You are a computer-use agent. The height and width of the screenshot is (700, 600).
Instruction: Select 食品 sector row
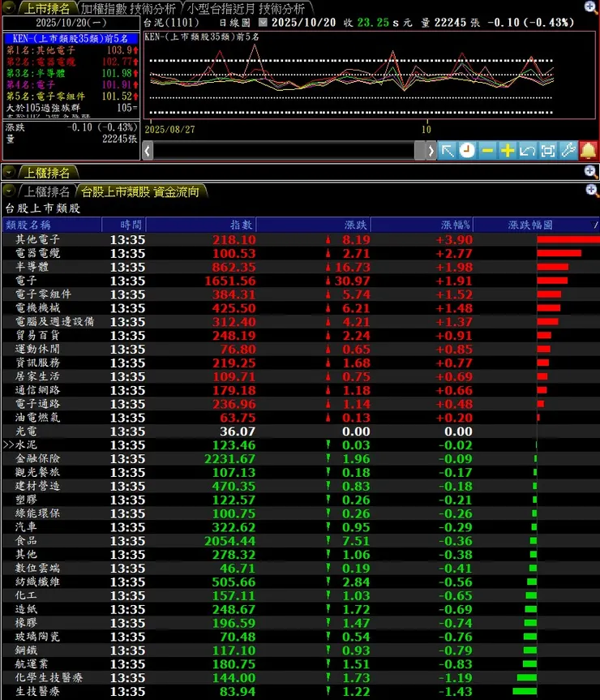click(x=301, y=541)
